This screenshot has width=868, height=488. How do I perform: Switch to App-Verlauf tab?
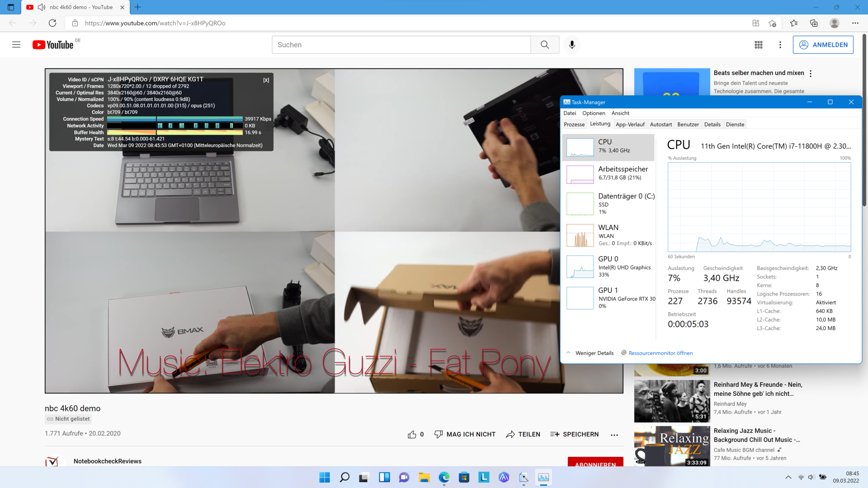tap(630, 124)
